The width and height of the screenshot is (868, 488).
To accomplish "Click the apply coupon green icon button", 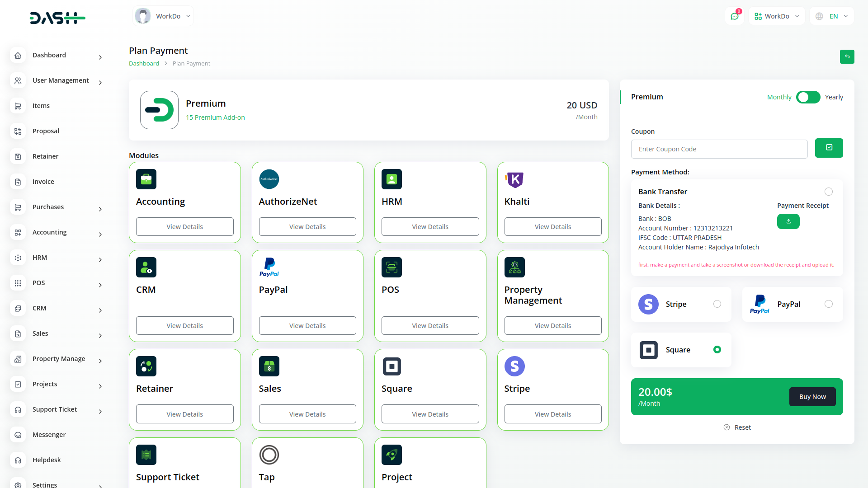I will point(829,148).
